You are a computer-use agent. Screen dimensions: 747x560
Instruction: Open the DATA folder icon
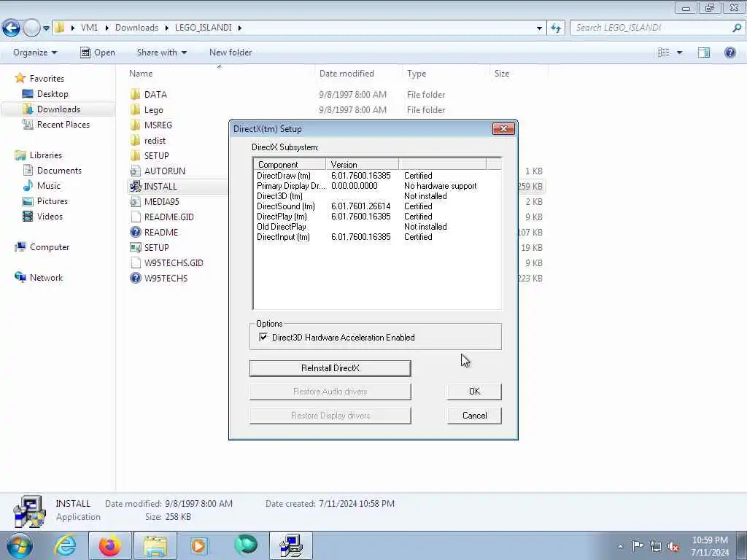coord(135,94)
